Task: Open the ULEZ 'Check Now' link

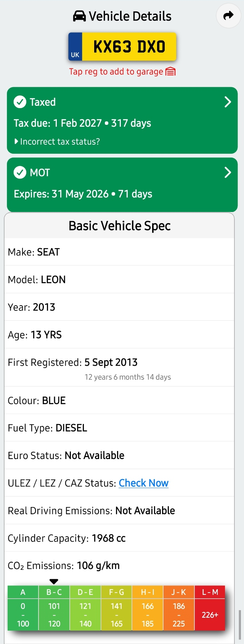Action: pos(143,483)
